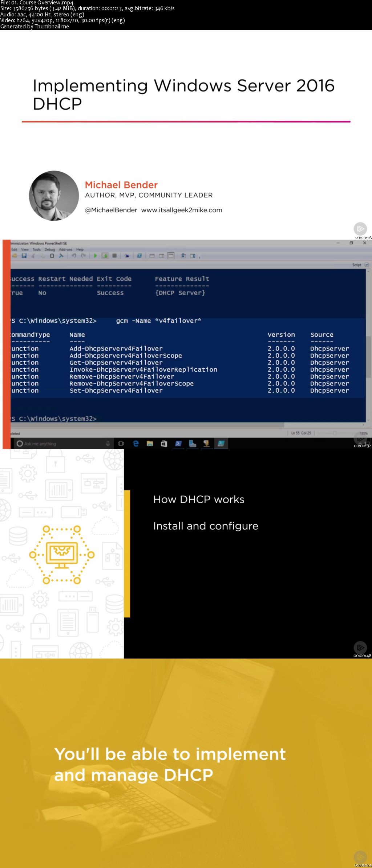
Task: Adjust the ISE zoom slider handle
Action: pos(335,433)
